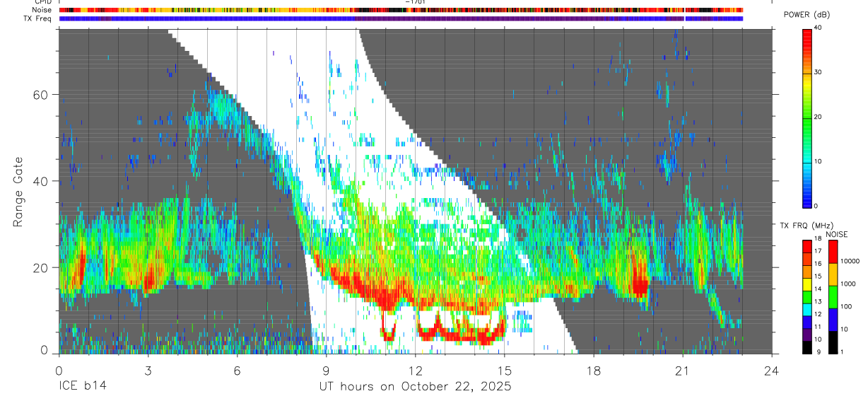Click the "ICE b14" radar beam label
This screenshot has width=868, height=401.
coord(83,387)
